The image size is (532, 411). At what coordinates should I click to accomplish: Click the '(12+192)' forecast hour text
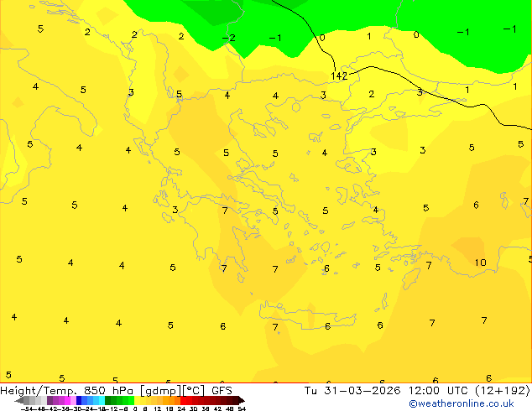(502, 391)
